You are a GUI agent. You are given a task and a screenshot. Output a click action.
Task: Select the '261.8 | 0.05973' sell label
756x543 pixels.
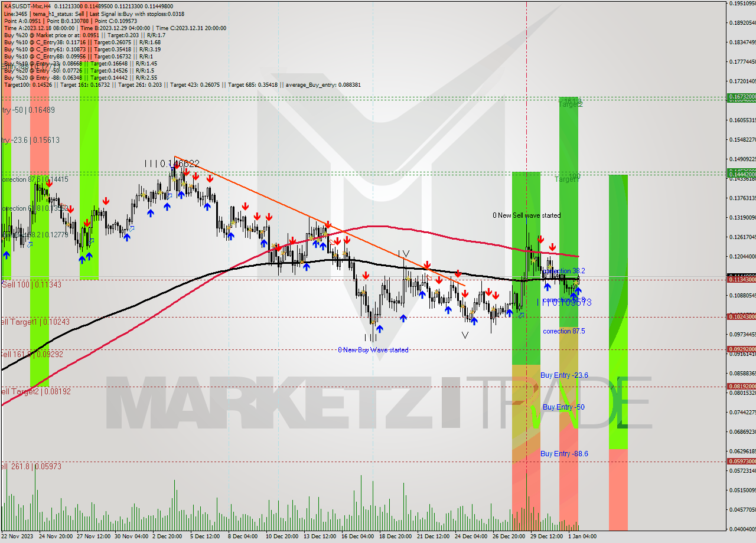(x=31, y=466)
